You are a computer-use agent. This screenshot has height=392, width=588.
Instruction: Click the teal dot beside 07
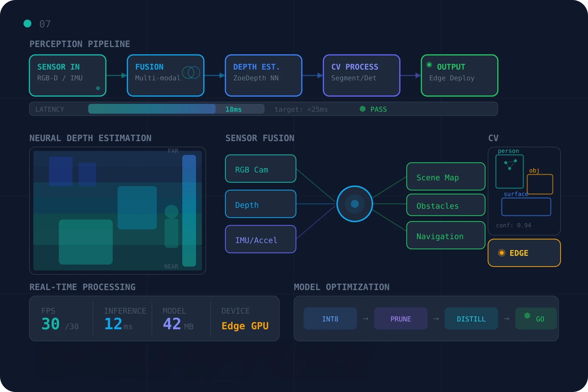pyautogui.click(x=27, y=24)
